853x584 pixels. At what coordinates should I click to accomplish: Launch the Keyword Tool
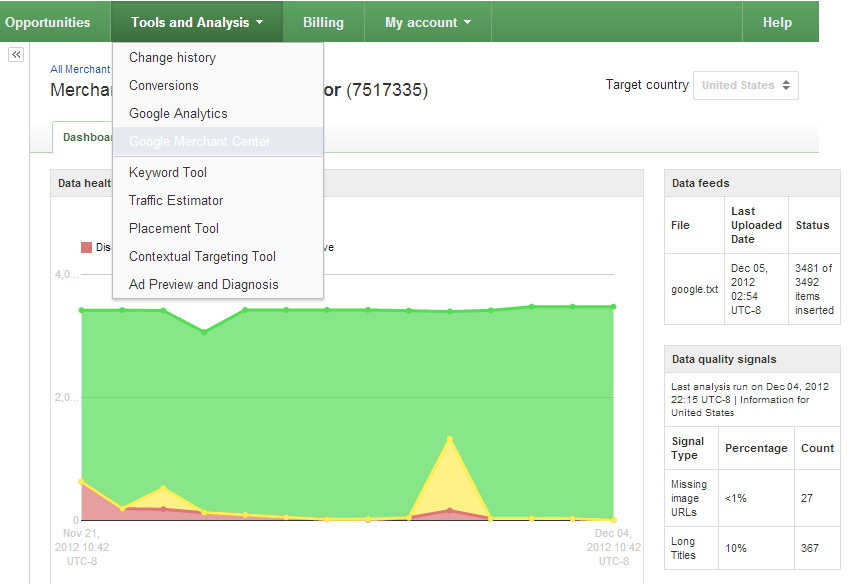[x=168, y=173]
